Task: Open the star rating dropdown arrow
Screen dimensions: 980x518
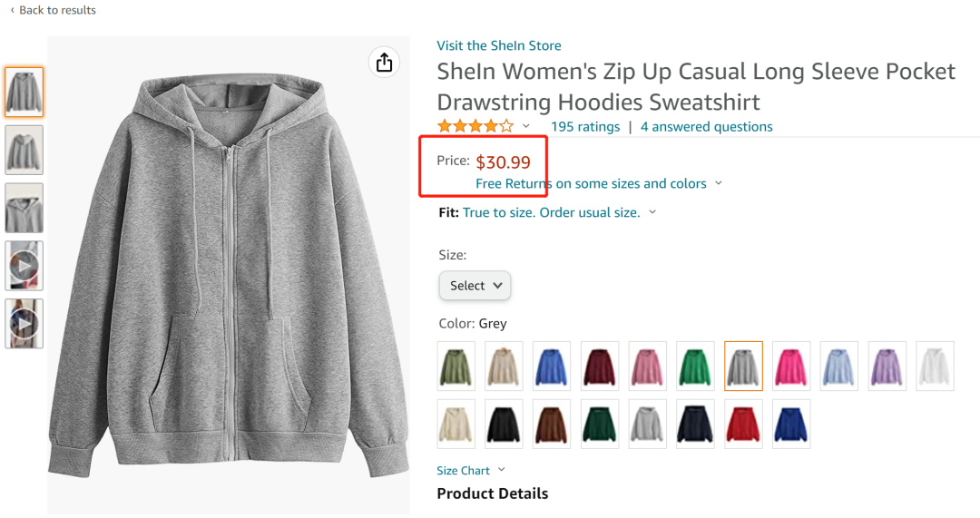Action: click(526, 127)
